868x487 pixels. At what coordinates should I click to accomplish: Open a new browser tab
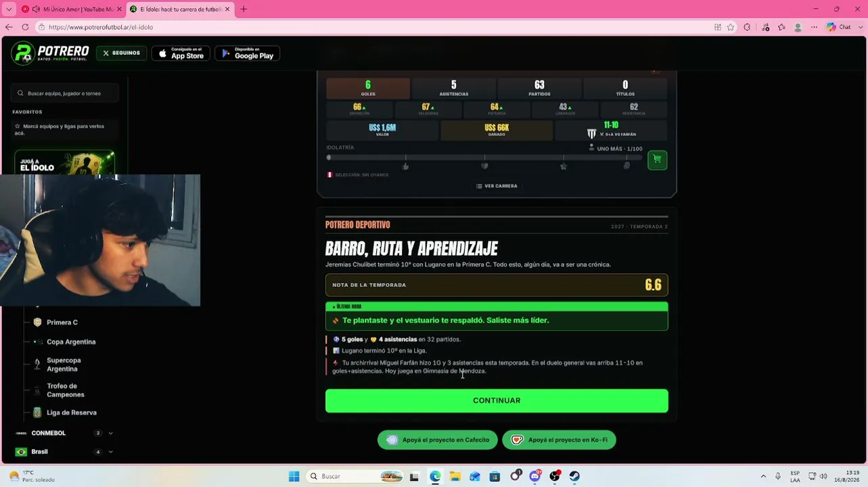point(244,9)
